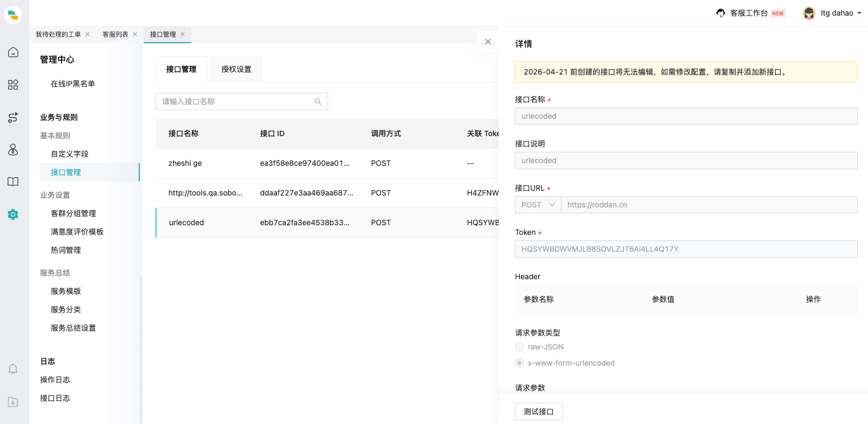The height and width of the screenshot is (424, 868).
Task: Open the notifications bell icon
Action: [x=13, y=369]
